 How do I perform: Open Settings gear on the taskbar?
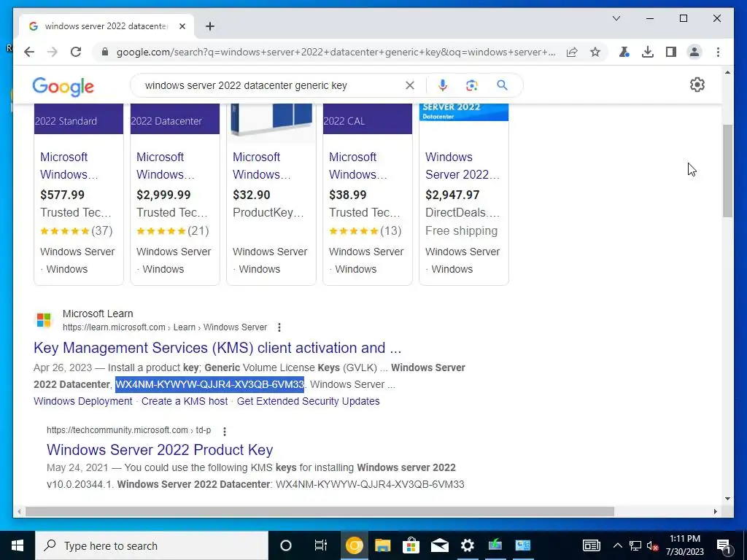(468, 545)
